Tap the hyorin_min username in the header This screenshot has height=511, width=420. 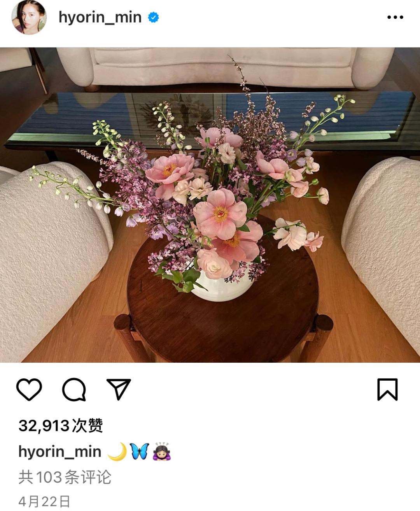pyautogui.click(x=100, y=17)
